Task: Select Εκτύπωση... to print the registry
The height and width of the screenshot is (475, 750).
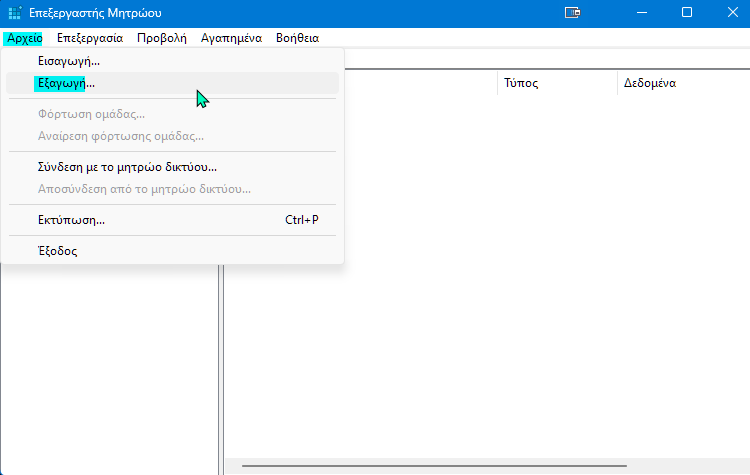Action: pyautogui.click(x=71, y=220)
